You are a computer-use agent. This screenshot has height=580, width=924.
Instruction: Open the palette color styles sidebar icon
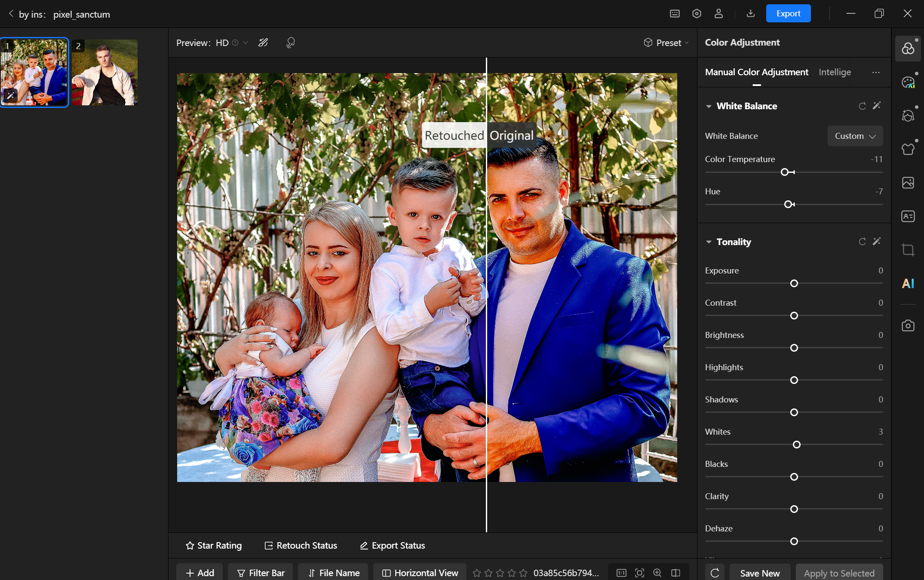tap(908, 82)
